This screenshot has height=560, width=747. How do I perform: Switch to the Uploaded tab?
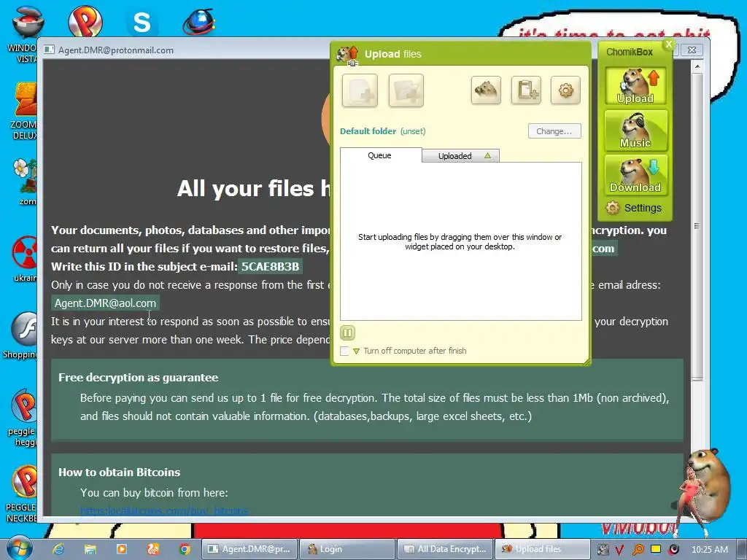click(x=461, y=156)
